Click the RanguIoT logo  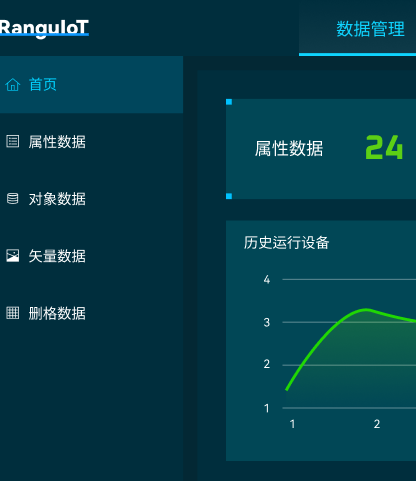(x=44, y=28)
